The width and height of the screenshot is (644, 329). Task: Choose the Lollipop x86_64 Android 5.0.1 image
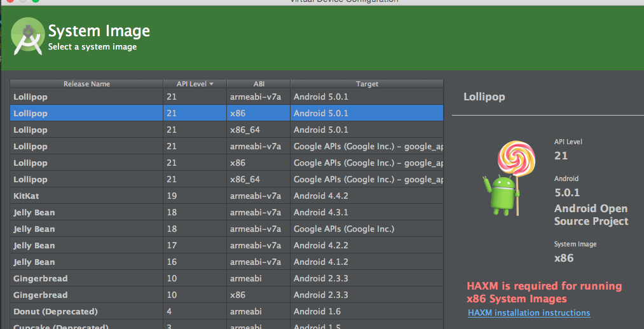coord(227,130)
